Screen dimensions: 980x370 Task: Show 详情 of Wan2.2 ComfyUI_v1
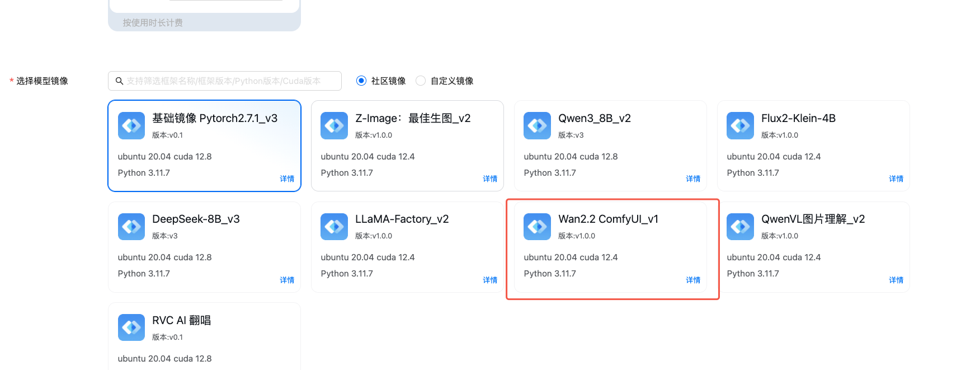tap(693, 280)
